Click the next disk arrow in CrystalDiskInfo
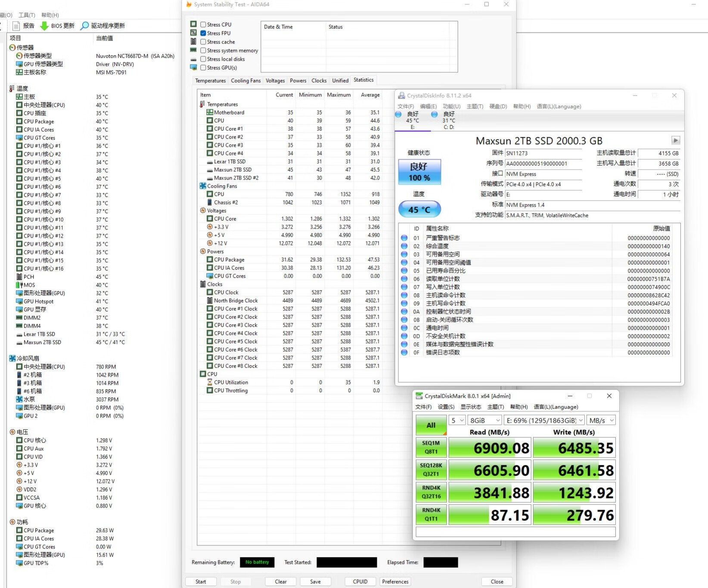 pyautogui.click(x=676, y=140)
